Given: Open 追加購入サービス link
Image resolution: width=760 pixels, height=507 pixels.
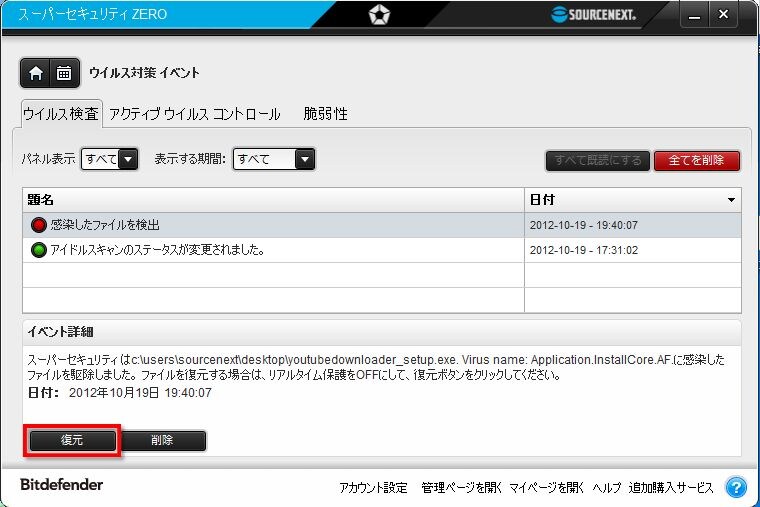Looking at the screenshot, I should 671,488.
